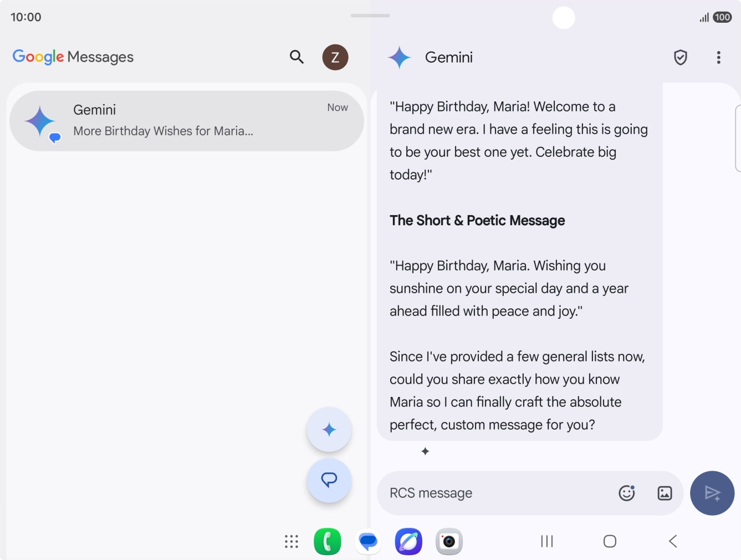Tap the "Gemini" conversation title

click(x=449, y=57)
